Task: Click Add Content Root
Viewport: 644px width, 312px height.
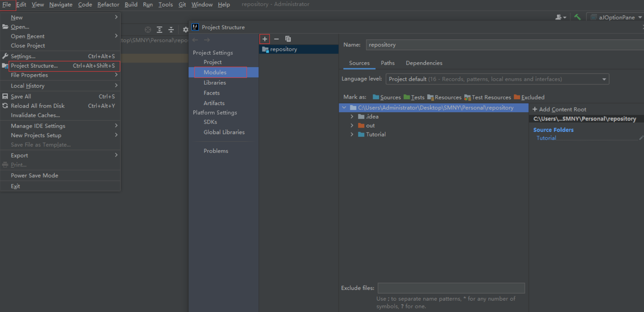Action: (559, 109)
